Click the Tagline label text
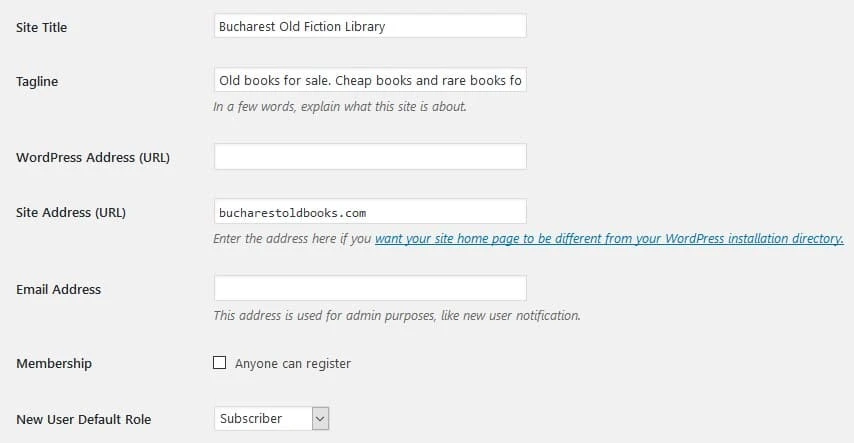 click(37, 81)
